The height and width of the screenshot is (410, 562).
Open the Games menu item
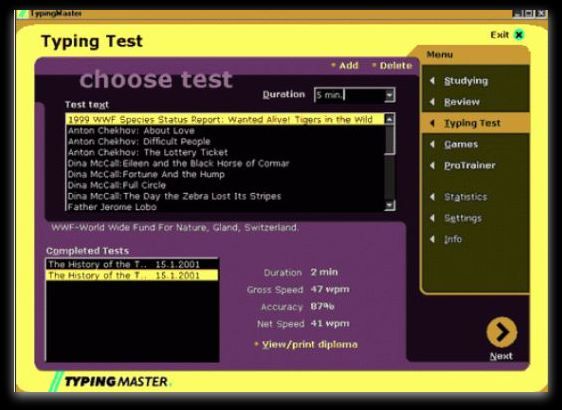tap(461, 144)
